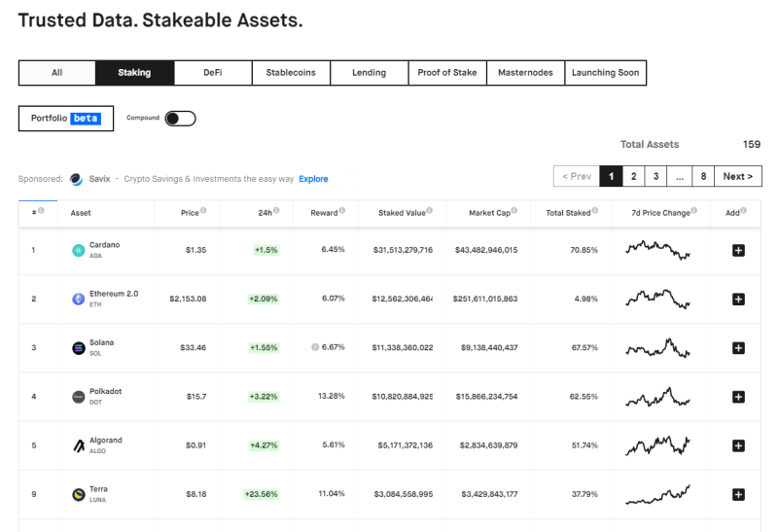Image resolution: width=778 pixels, height=532 pixels.
Task: Click info icon next to Staked Value header
Action: 430,210
